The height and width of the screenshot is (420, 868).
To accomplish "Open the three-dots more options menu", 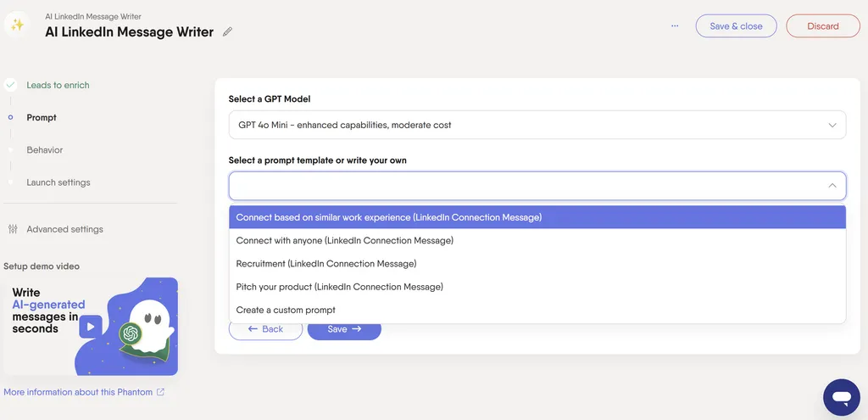I will (x=674, y=25).
